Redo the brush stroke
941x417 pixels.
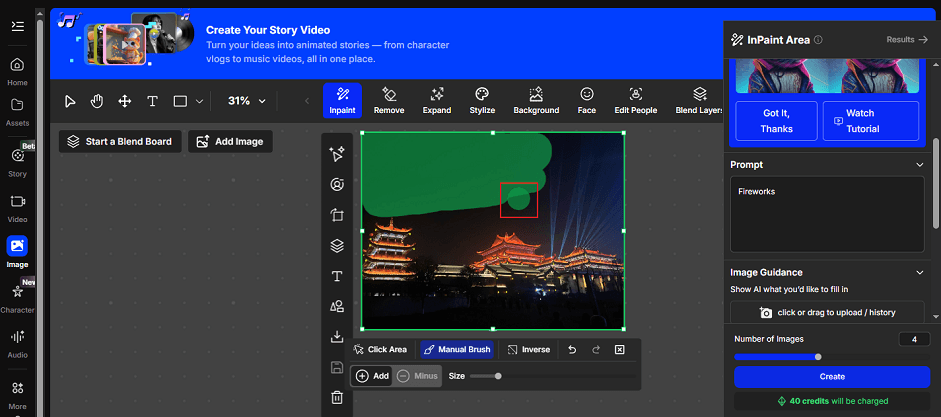[596, 349]
